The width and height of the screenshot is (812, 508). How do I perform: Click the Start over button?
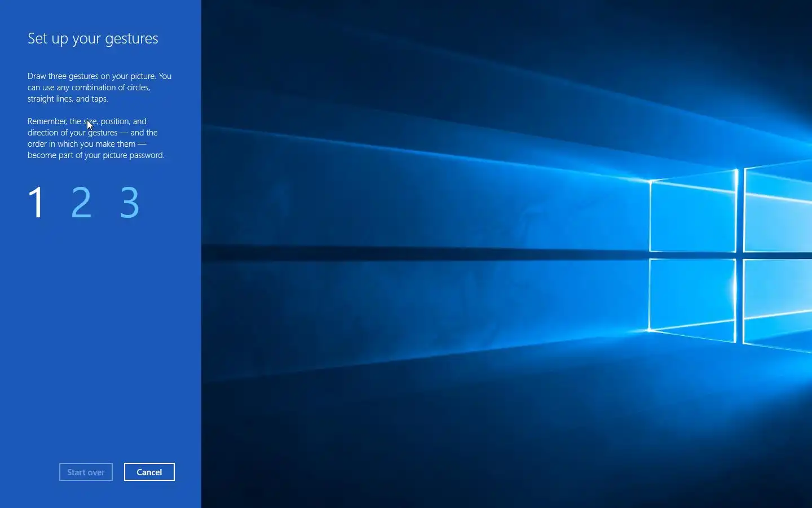[86, 472]
